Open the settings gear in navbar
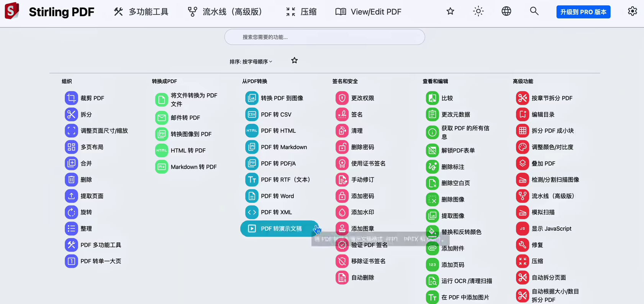Screen dimensions: 644x304 point(633,12)
